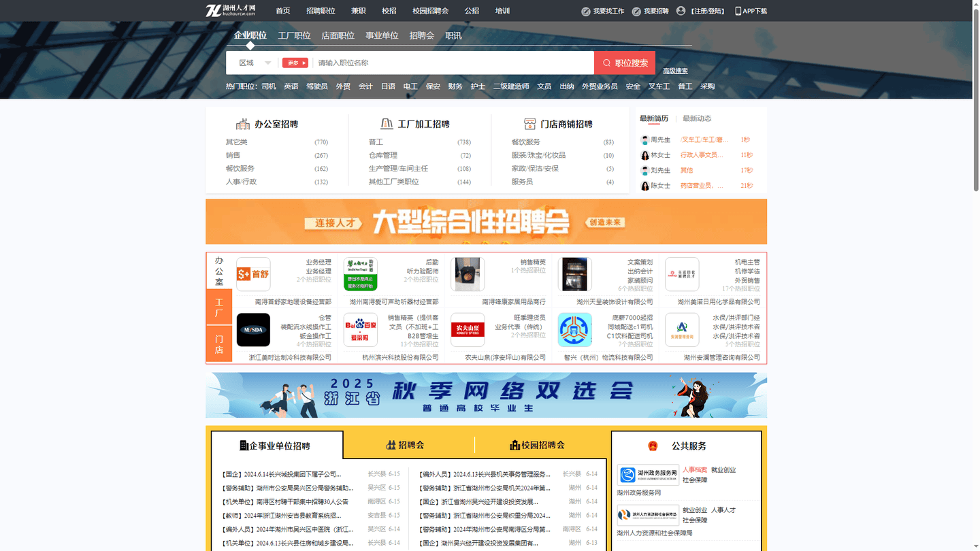The height and width of the screenshot is (551, 980).
Task: Open 南浔臻康家居用品商行 thumbnail image
Action: (x=468, y=274)
